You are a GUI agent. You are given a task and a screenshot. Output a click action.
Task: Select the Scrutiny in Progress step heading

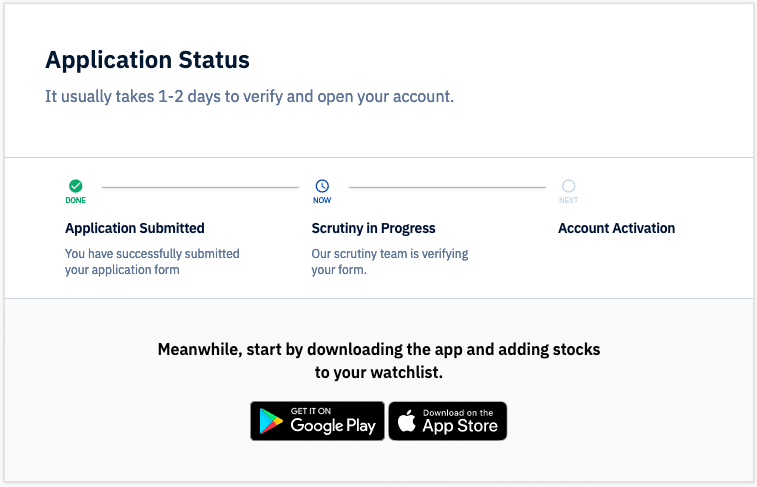[373, 228]
